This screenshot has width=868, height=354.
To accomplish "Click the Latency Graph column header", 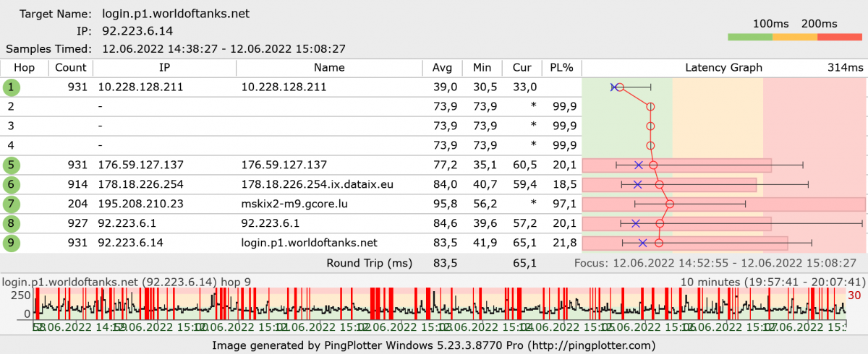I will tap(723, 68).
